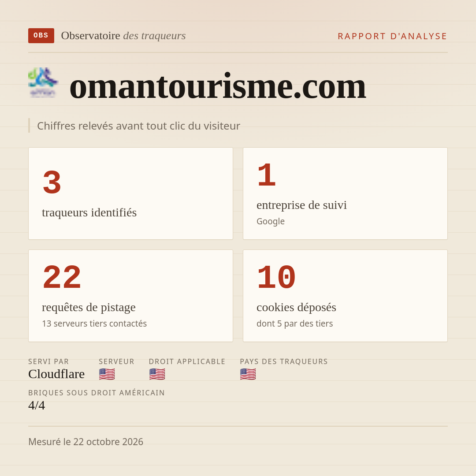Click the US flag under Serveur
This screenshot has width=476, height=476.
107,374
